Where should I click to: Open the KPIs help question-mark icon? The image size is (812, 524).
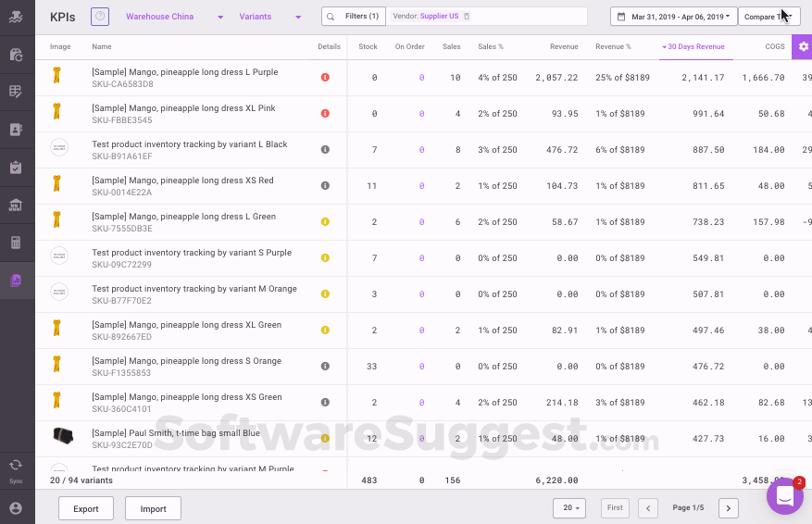click(x=100, y=17)
